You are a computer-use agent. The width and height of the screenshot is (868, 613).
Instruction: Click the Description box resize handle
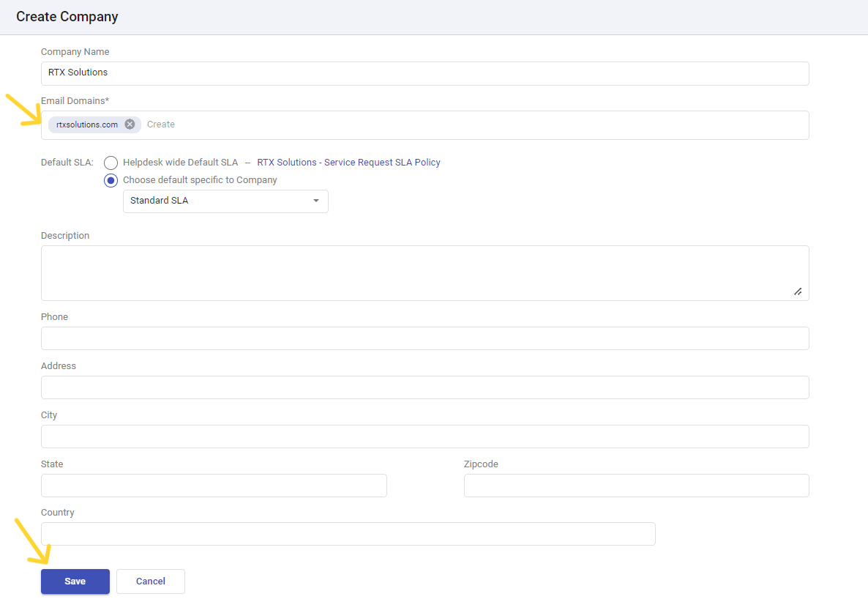pyautogui.click(x=798, y=291)
